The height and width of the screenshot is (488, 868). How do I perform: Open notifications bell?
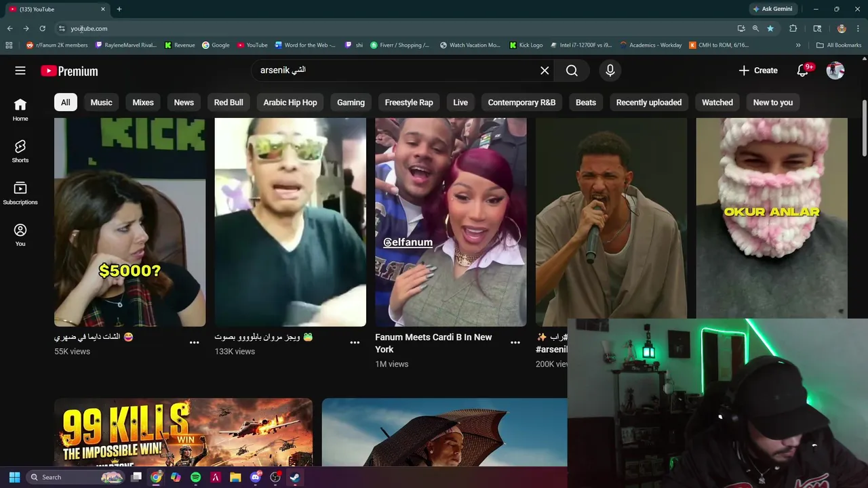[x=803, y=70]
